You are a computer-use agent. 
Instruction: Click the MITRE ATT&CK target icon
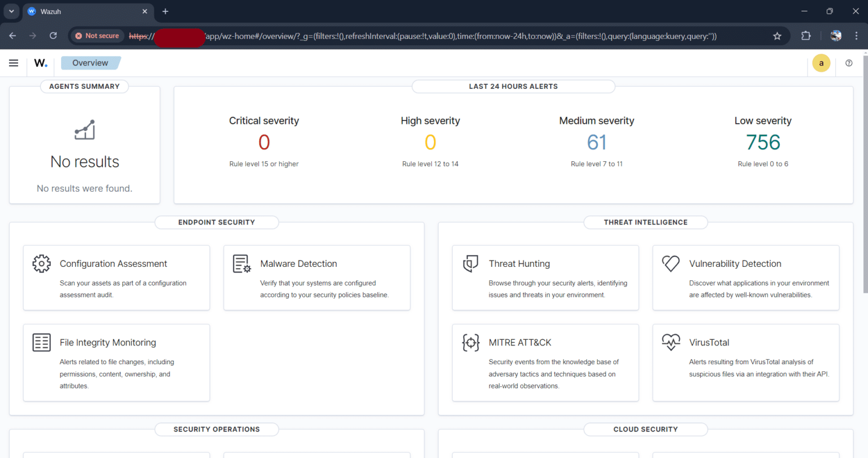coord(470,342)
